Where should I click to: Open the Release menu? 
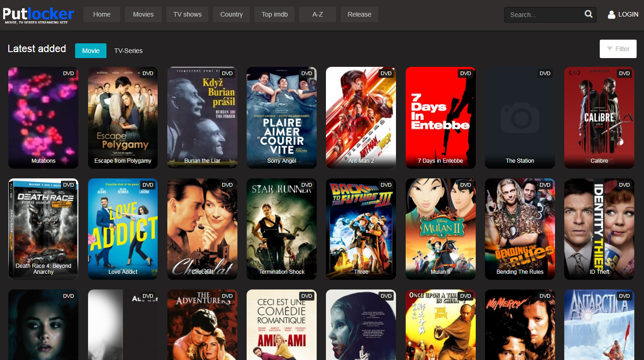360,14
